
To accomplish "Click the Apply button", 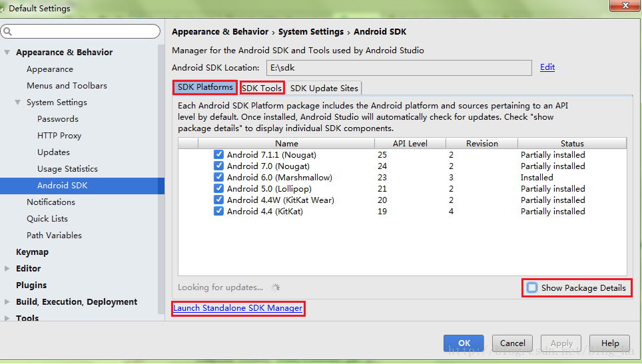I will pyautogui.click(x=561, y=343).
